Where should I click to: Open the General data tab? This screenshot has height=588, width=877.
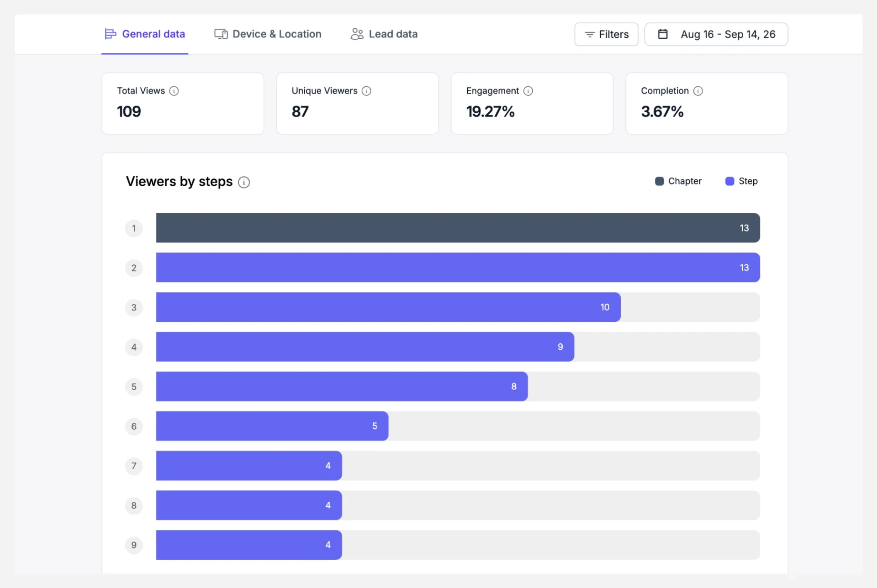pyautogui.click(x=145, y=34)
